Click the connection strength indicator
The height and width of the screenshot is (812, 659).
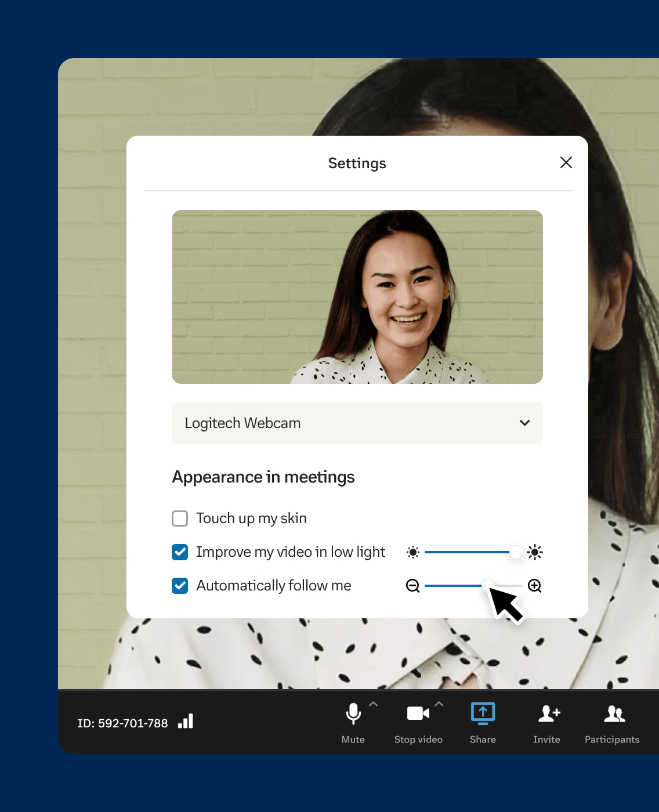pos(185,722)
